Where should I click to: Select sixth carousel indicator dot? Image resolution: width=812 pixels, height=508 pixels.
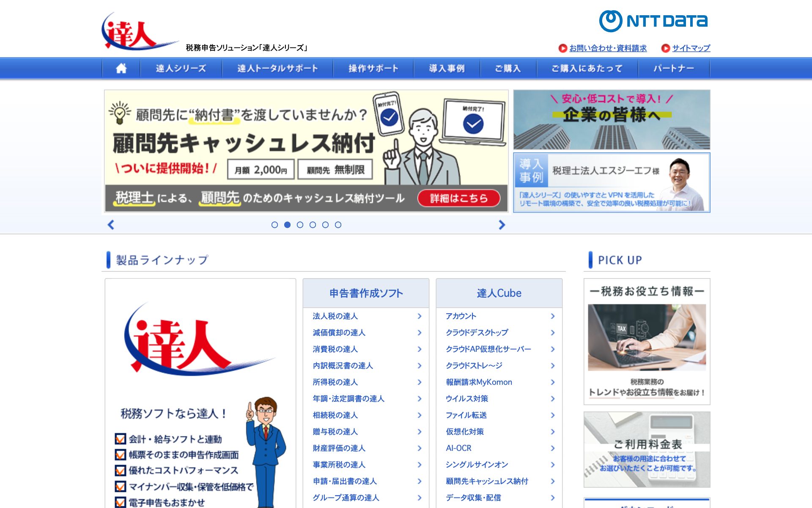click(x=338, y=225)
